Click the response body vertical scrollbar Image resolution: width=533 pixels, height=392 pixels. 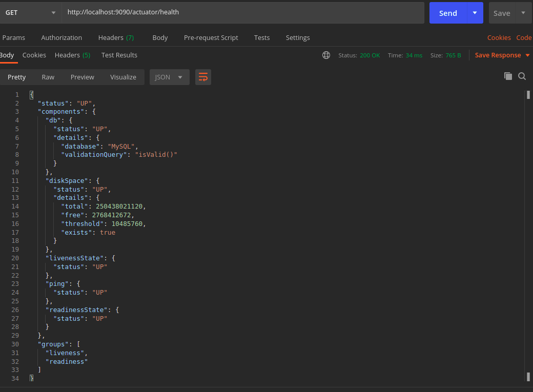pyautogui.click(x=528, y=236)
